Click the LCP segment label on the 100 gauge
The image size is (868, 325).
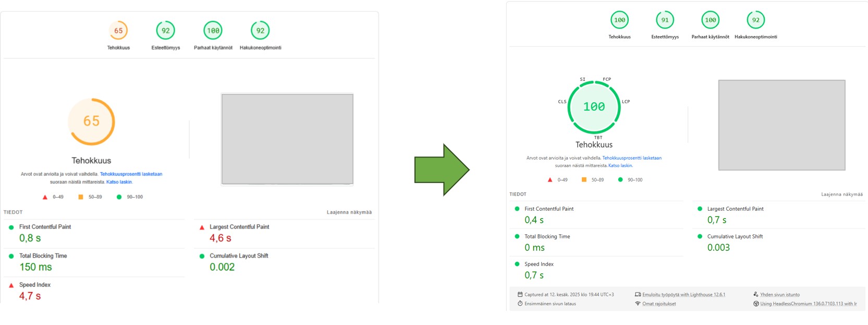(x=626, y=102)
